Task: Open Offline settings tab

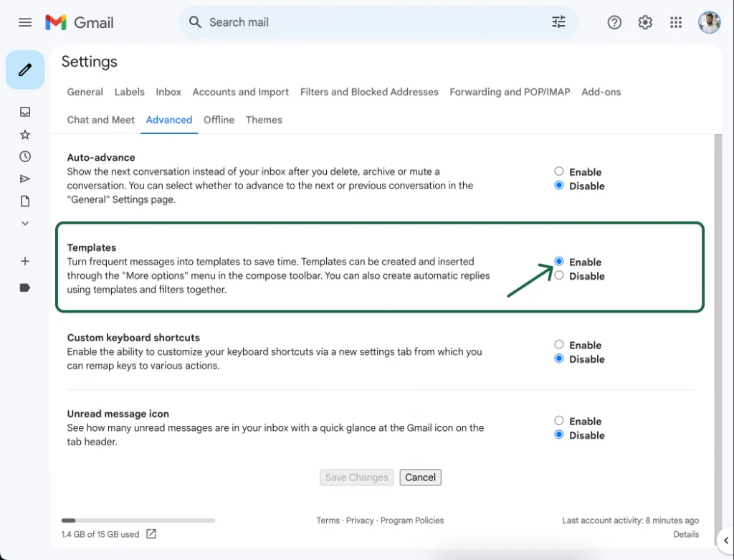Action: [x=219, y=120]
